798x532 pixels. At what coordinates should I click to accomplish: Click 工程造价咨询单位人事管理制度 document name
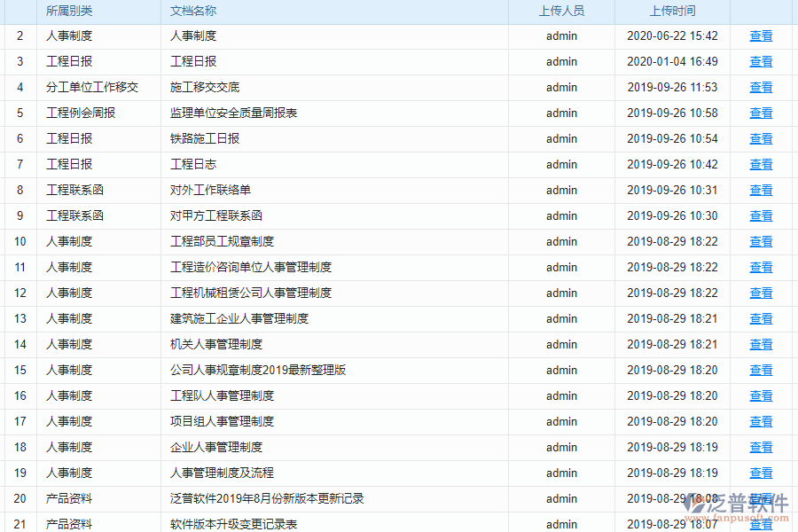[x=251, y=267]
